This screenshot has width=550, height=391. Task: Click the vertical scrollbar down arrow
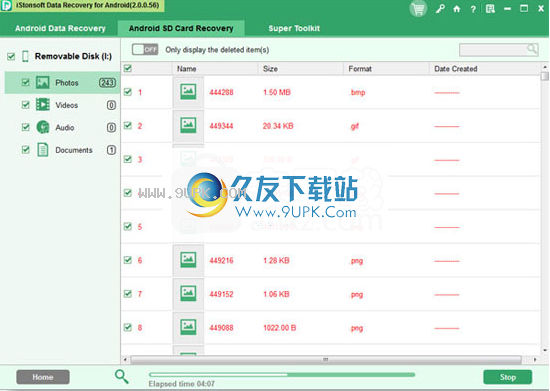(x=545, y=350)
